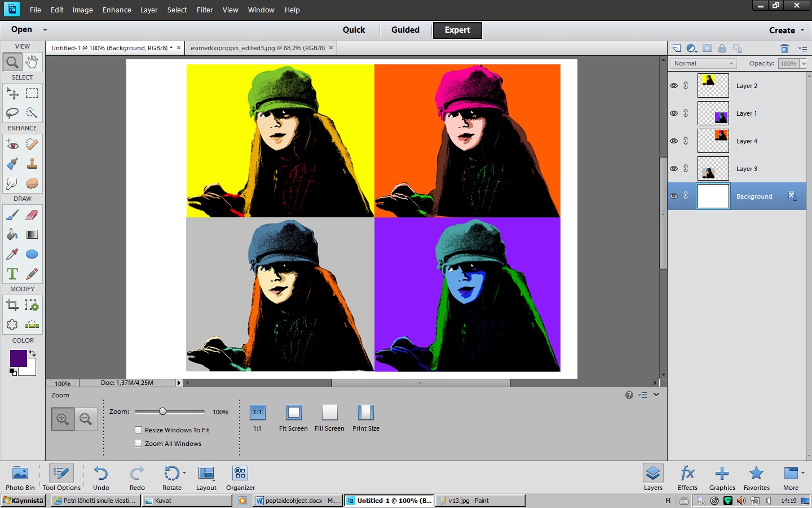Select the Horizontal Type tool

tap(12, 274)
